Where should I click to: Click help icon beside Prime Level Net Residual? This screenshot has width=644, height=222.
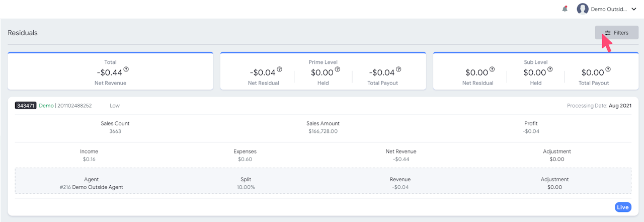[279, 69]
